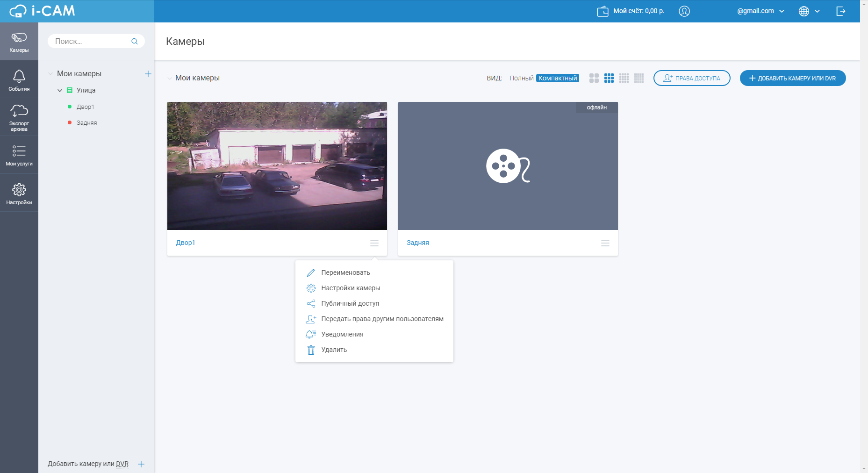Open the Двор1 camera video thumbnail
868x473 pixels.
[x=277, y=166]
